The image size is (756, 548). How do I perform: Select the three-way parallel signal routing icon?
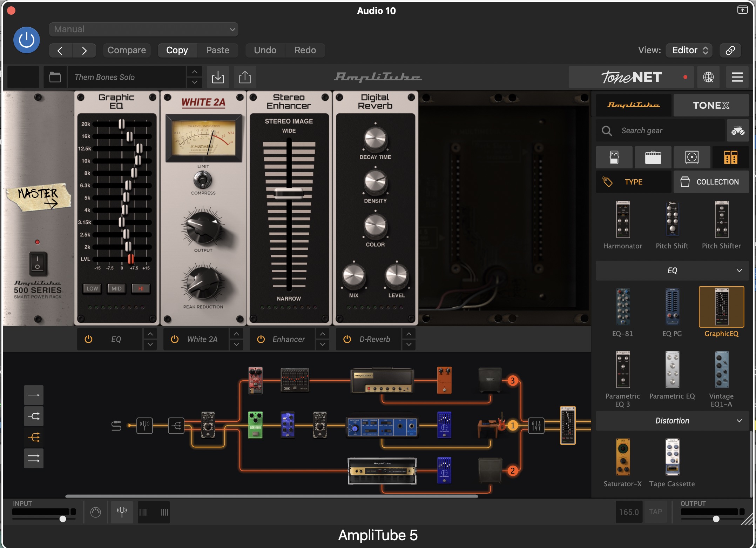click(34, 437)
